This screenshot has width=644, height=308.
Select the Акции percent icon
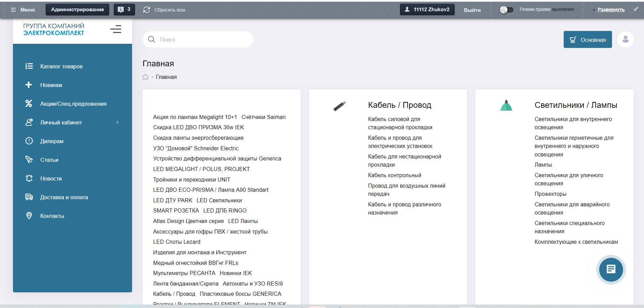pyautogui.click(x=29, y=104)
